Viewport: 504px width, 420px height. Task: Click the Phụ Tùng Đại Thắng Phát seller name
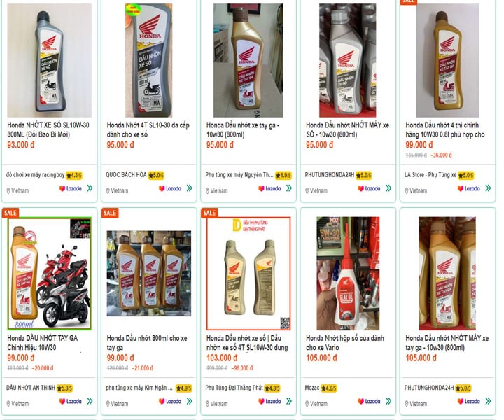point(234,388)
